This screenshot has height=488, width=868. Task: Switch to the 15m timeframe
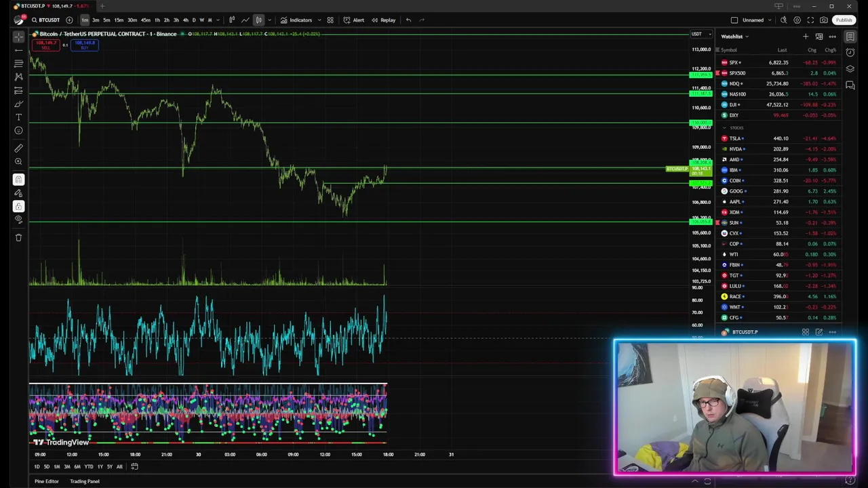[119, 20]
